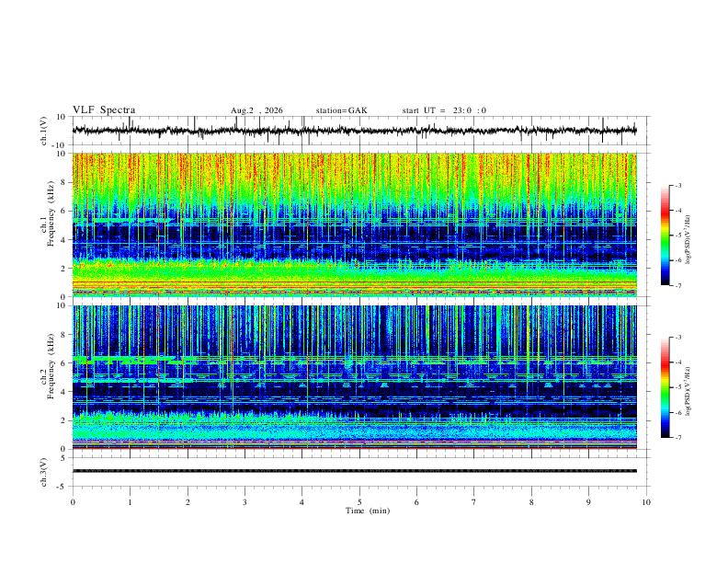728x563 pixels.
Task: Click the VLF Spectra title text
Action: pos(104,110)
